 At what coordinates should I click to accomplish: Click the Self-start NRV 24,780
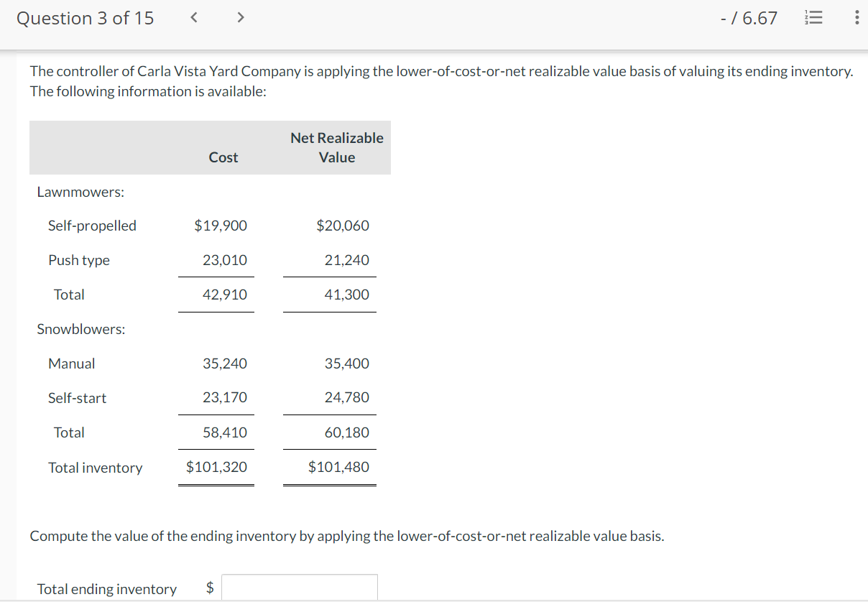coord(347,397)
